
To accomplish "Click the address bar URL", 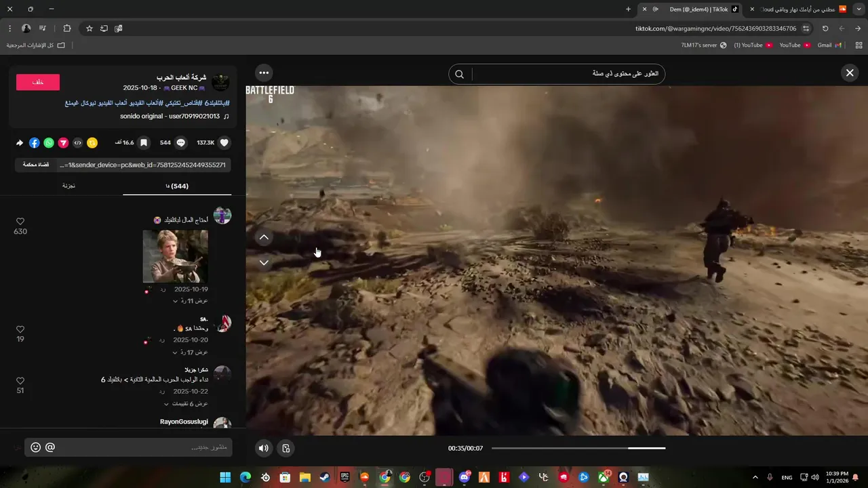I will (x=715, y=28).
